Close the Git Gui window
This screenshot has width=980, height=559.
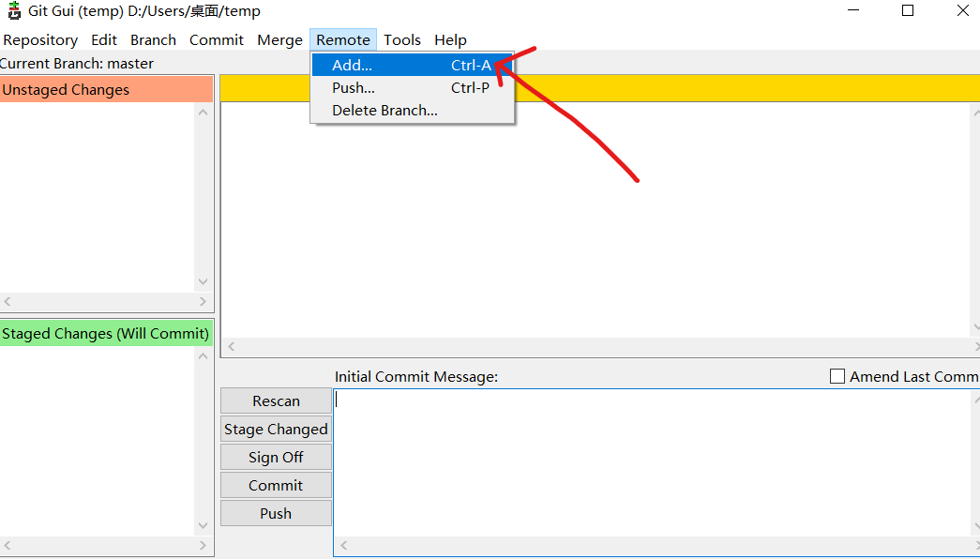963,10
